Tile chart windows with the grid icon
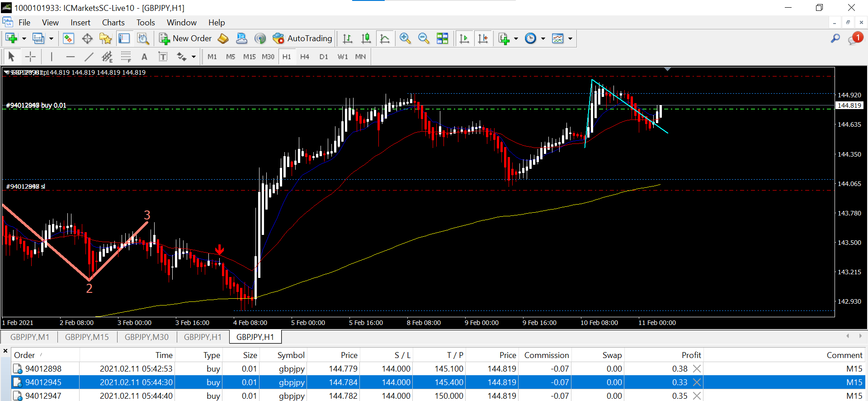This screenshot has width=868, height=401. (x=442, y=38)
